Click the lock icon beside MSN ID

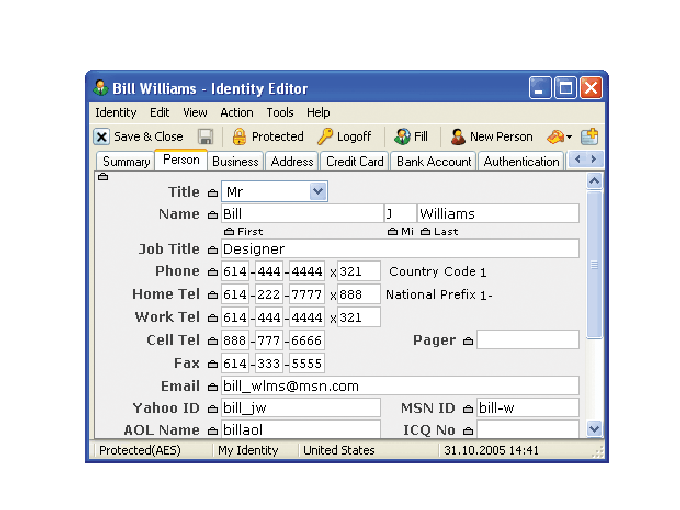point(468,409)
